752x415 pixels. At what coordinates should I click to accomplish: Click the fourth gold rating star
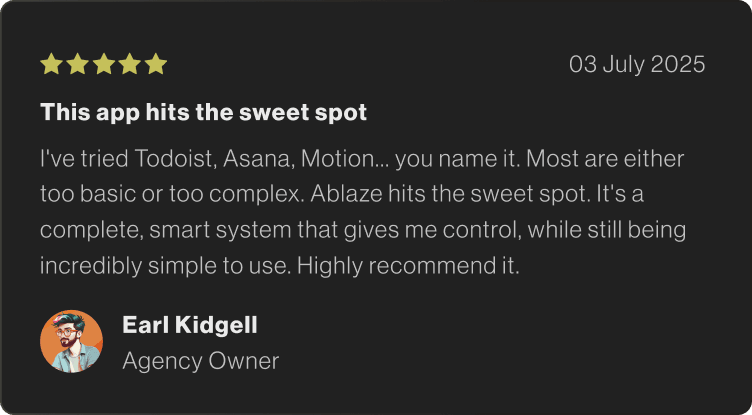129,65
